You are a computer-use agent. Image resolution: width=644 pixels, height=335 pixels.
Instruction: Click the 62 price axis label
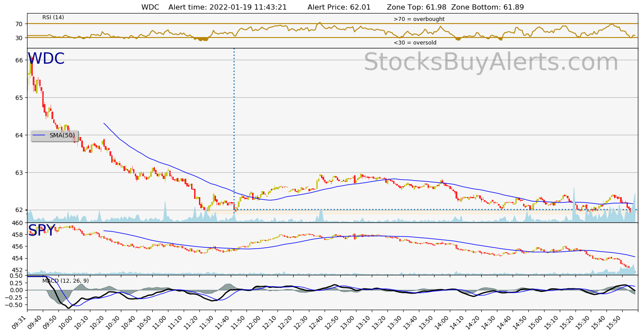point(19,210)
